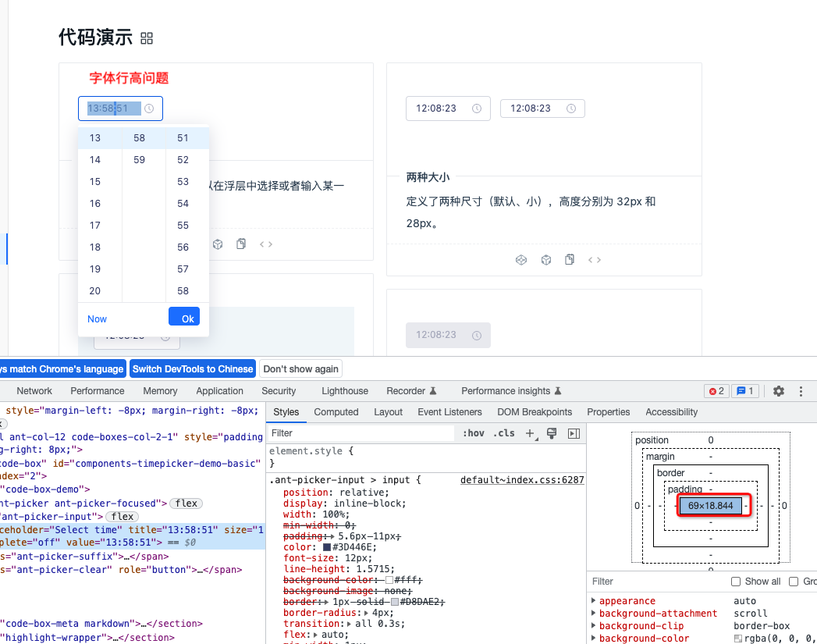Click the clock icon in the focused time picker
Image resolution: width=817 pixels, height=644 pixels.
click(149, 109)
